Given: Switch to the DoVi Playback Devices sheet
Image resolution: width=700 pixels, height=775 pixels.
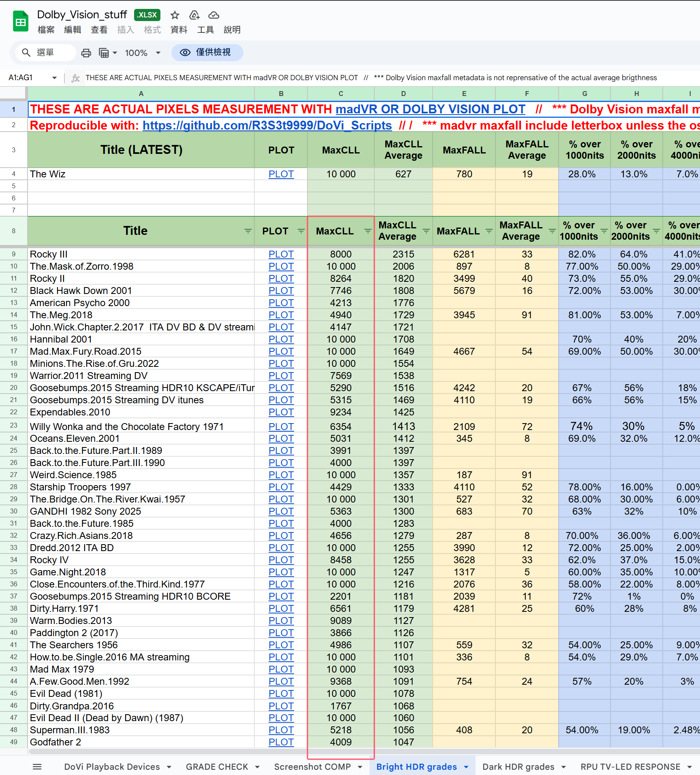Looking at the screenshot, I should click(112, 767).
